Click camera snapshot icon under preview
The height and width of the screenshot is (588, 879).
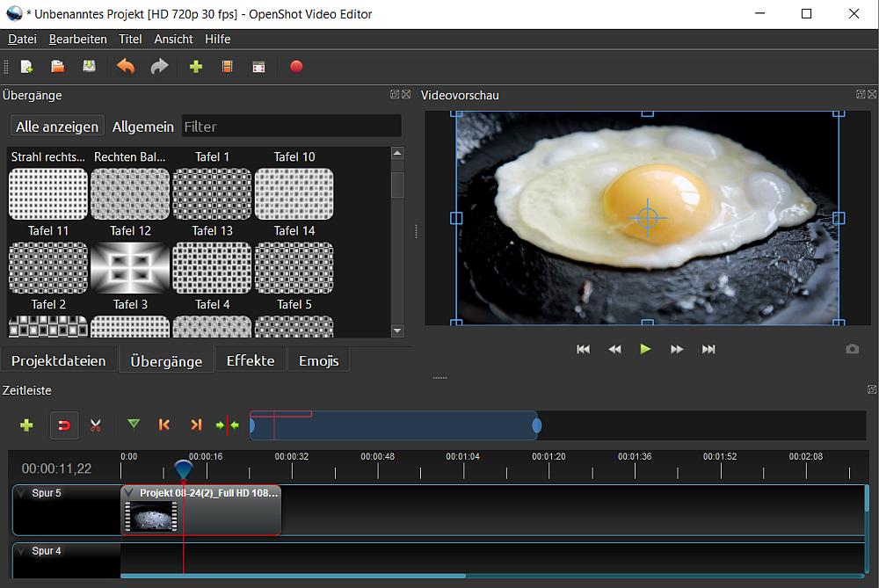pyautogui.click(x=852, y=349)
